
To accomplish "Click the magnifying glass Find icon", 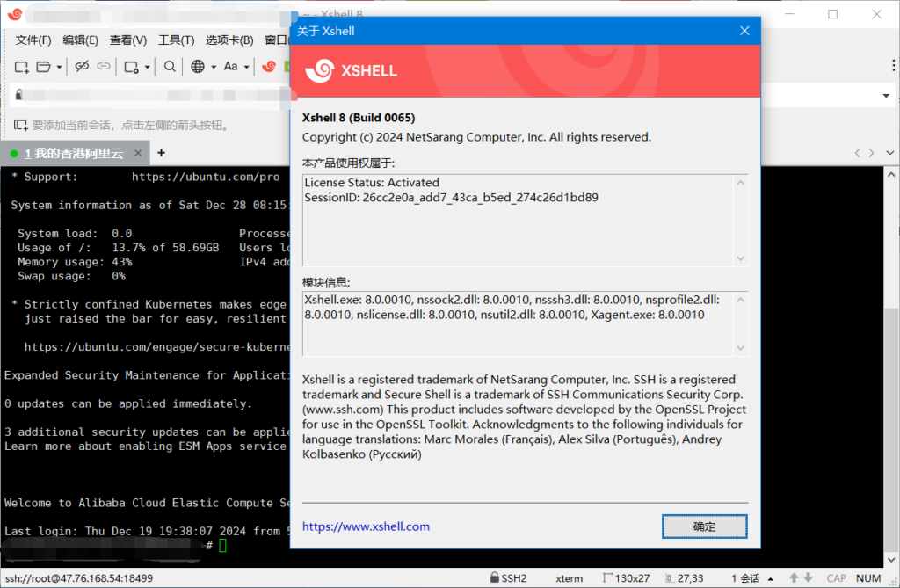I will 170,67.
